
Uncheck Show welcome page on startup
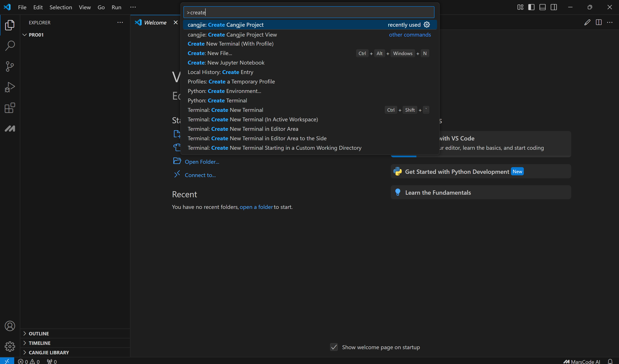click(334, 347)
